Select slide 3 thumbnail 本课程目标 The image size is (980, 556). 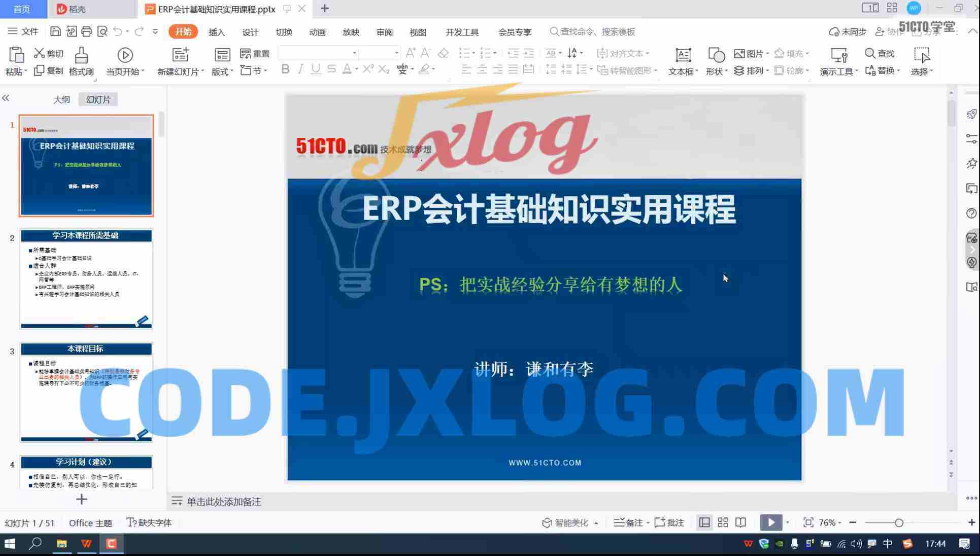(x=86, y=392)
